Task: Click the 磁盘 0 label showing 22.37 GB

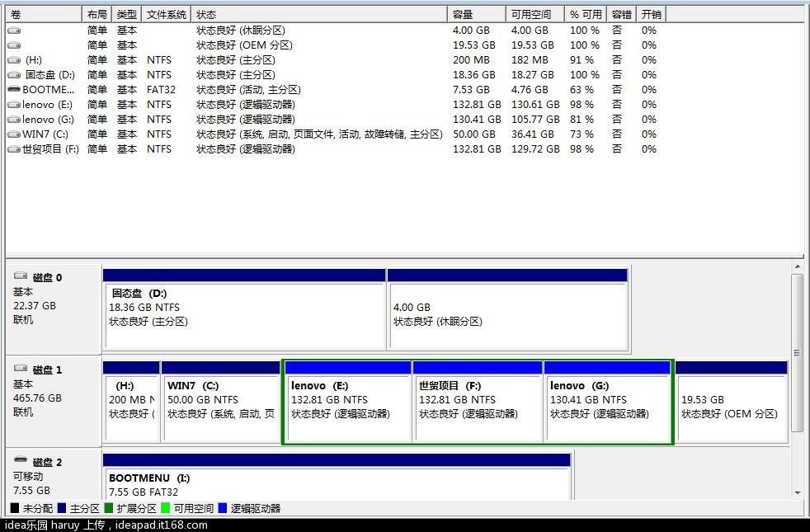Action: (x=54, y=308)
